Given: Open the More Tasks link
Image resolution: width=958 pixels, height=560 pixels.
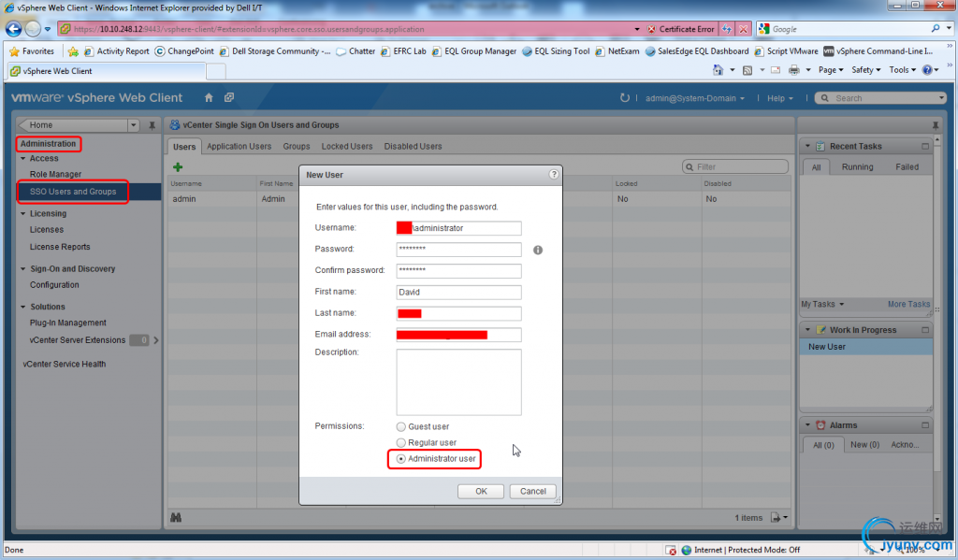Looking at the screenshot, I should [908, 304].
